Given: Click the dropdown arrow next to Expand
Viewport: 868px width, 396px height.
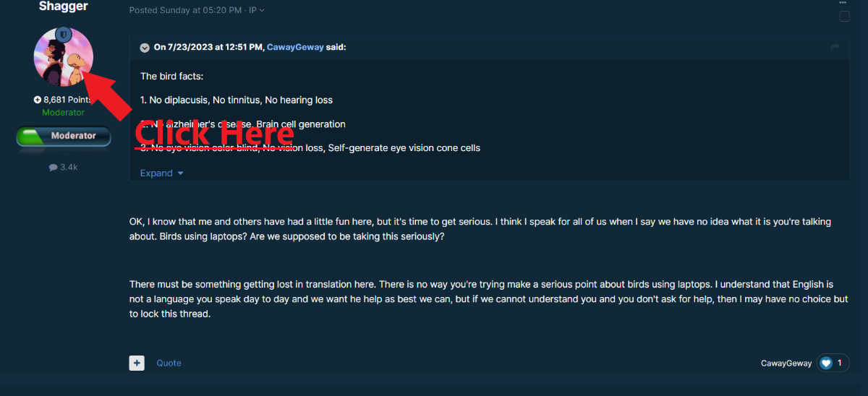Looking at the screenshot, I should [181, 173].
